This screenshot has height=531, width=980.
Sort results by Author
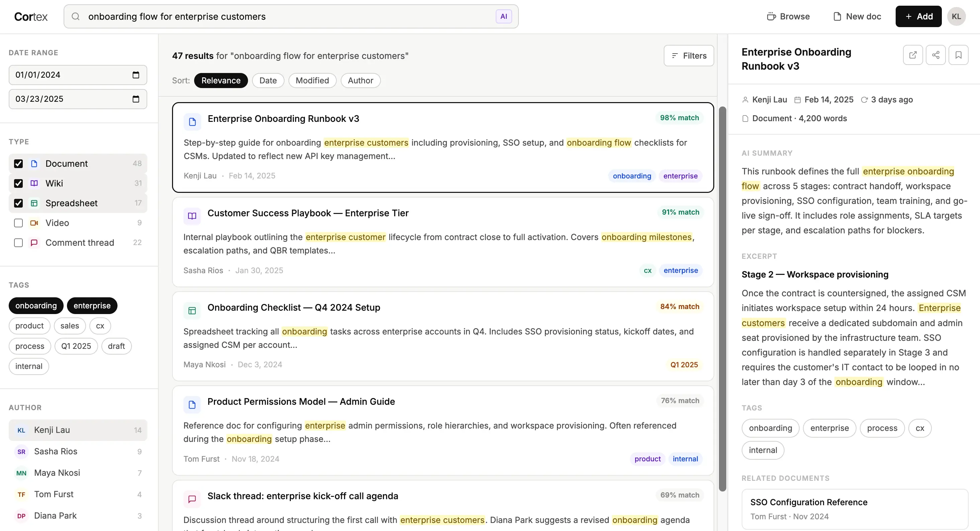click(361, 80)
